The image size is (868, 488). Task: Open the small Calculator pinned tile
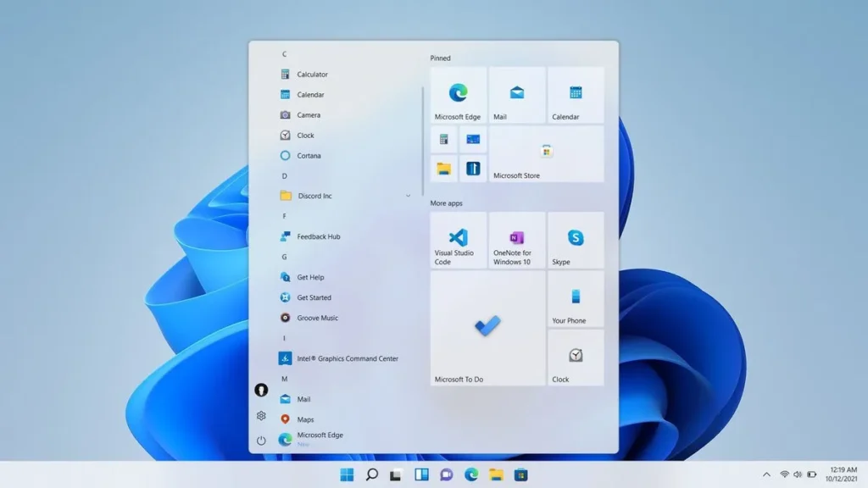tap(443, 139)
